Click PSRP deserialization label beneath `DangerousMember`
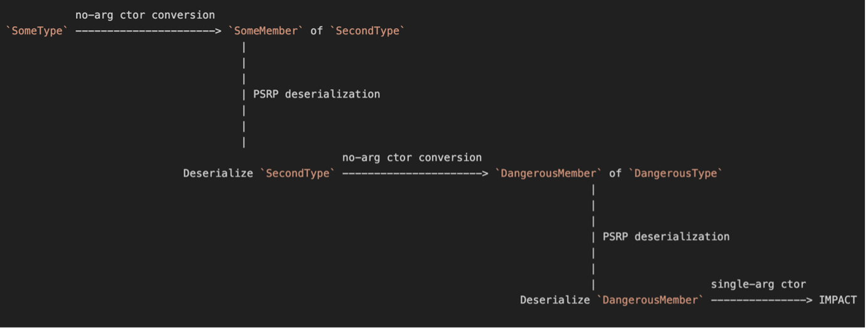The height and width of the screenshot is (329, 868). (x=666, y=236)
